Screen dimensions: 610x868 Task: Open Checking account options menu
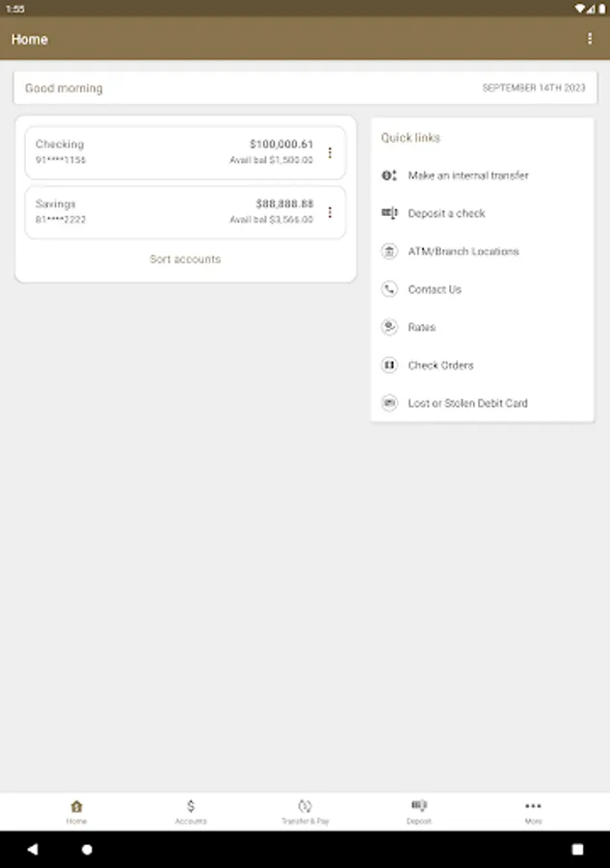(330, 152)
